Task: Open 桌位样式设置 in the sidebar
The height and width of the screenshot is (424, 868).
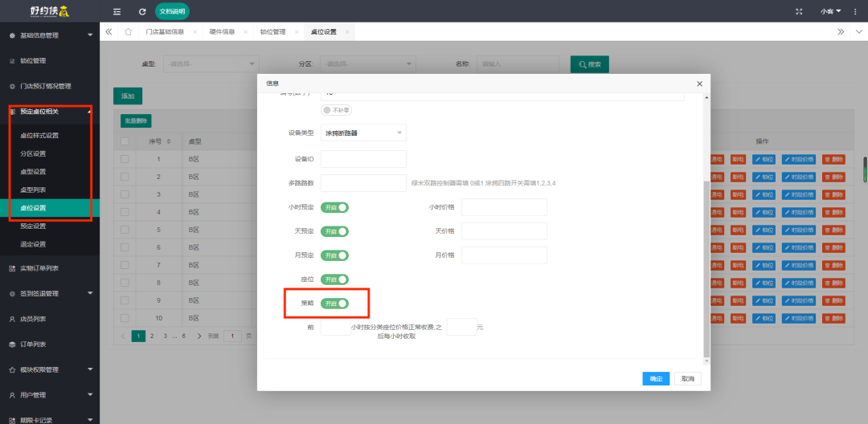Action: click(x=40, y=136)
